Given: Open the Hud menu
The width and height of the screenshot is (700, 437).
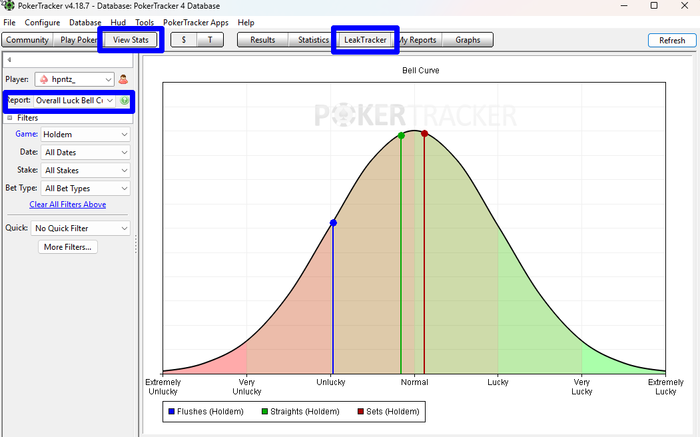Looking at the screenshot, I should [x=118, y=22].
